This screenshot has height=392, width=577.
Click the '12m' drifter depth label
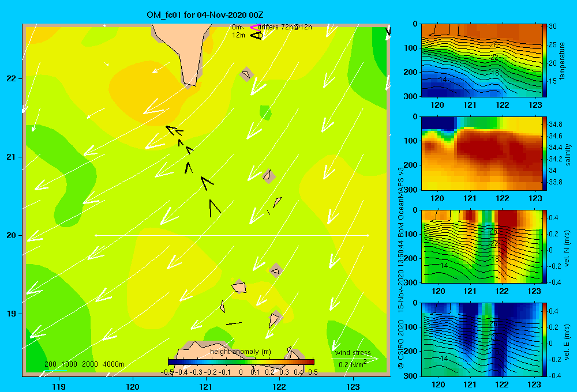238,35
